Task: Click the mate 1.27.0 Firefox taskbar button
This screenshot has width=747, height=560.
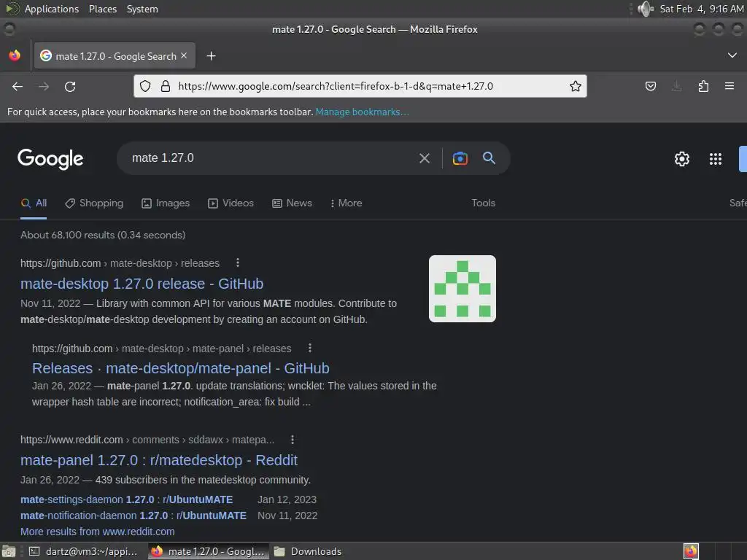Action: (x=208, y=551)
